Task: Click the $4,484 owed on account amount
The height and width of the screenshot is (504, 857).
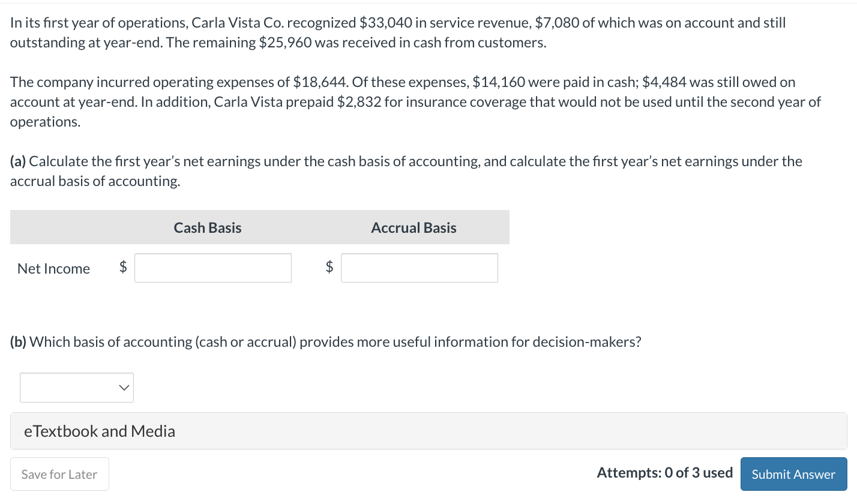Action: (x=664, y=82)
